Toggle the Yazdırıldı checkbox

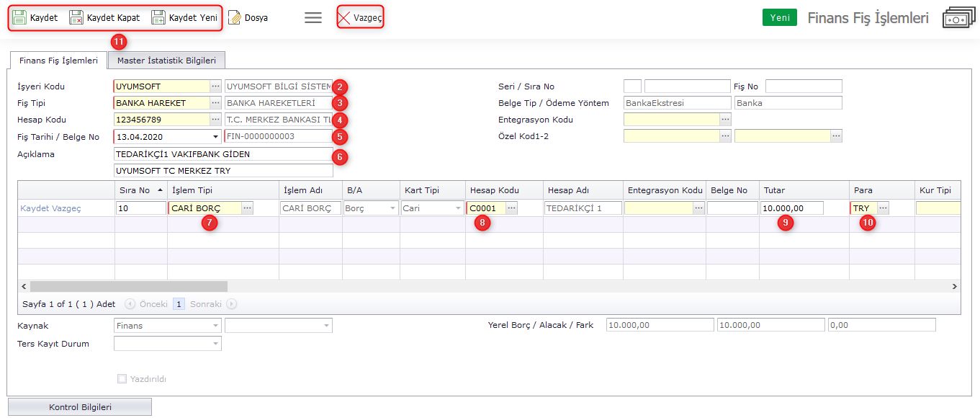[122, 378]
